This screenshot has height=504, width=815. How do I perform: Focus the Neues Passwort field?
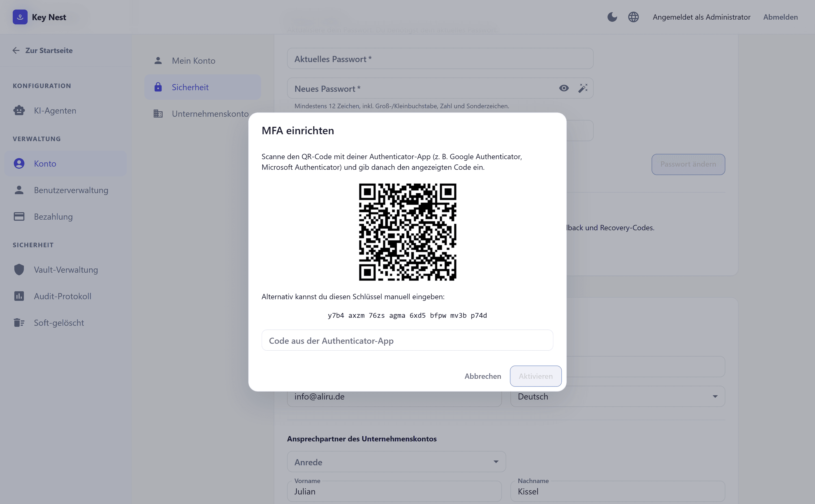point(440,88)
